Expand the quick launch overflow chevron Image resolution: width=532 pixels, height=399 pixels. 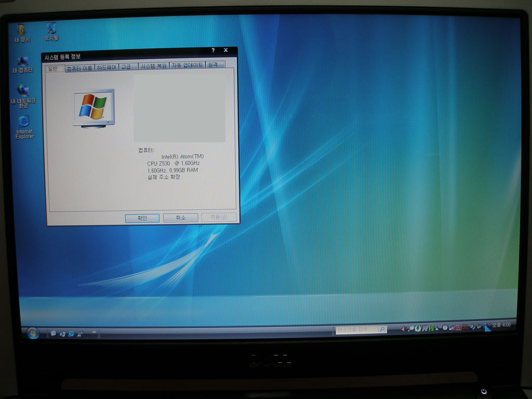coord(94,331)
